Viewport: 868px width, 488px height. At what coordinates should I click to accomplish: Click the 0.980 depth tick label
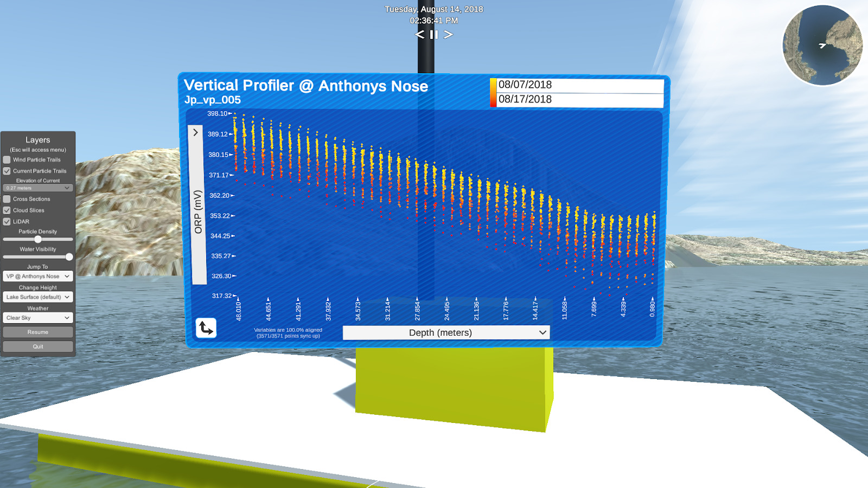tap(653, 310)
